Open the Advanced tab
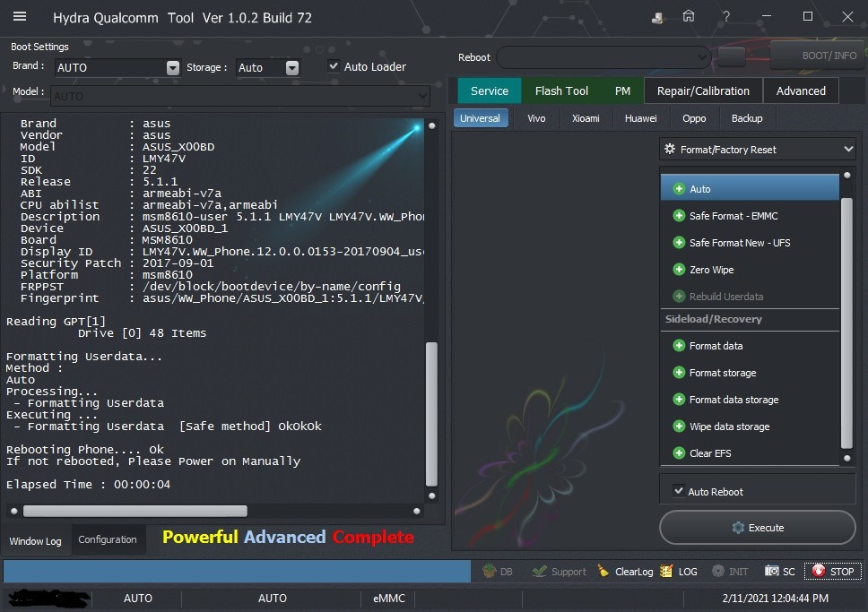868x612 pixels. point(801,91)
